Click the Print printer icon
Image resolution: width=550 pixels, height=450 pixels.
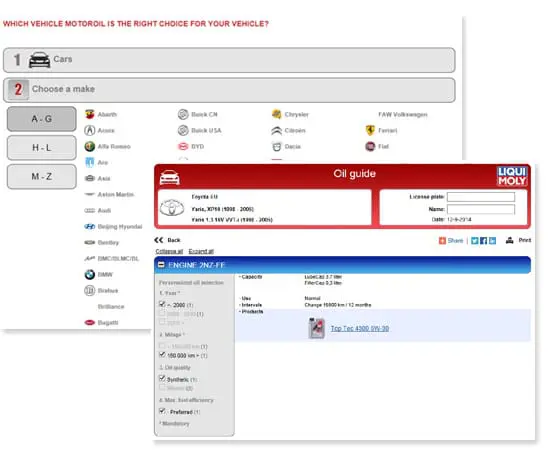pos(509,240)
